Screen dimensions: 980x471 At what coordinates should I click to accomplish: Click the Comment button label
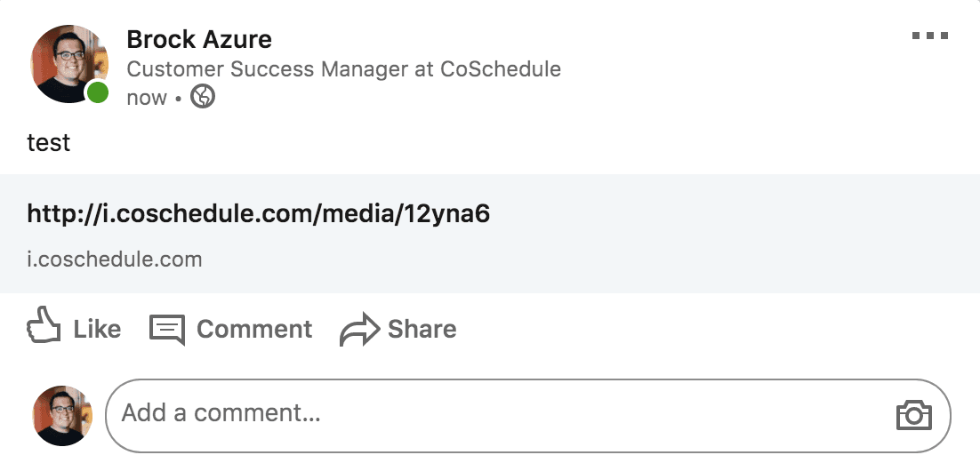coord(253,329)
